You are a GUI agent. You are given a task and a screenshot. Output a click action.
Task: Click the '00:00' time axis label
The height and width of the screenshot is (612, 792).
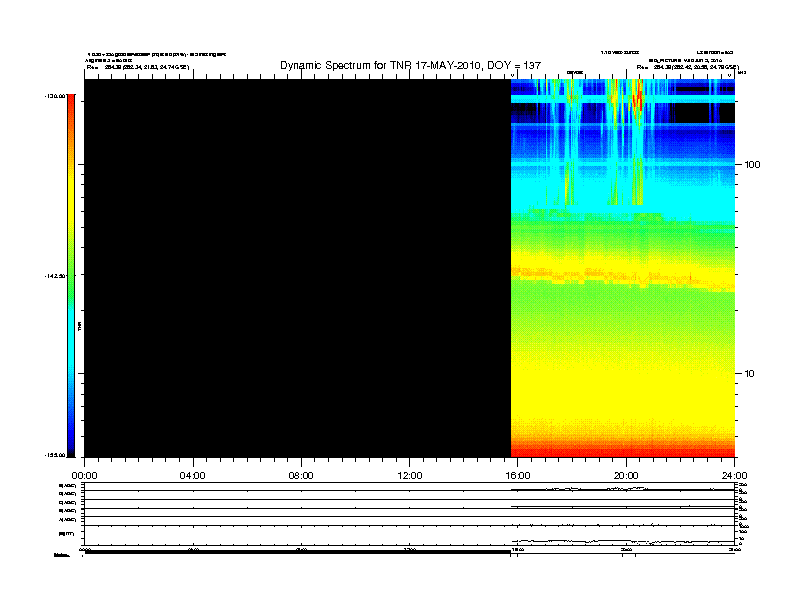84,476
